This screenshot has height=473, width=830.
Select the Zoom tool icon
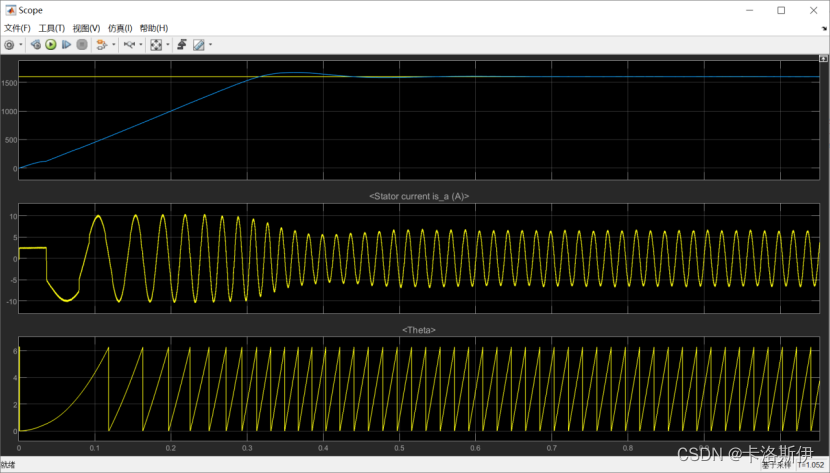pos(129,45)
